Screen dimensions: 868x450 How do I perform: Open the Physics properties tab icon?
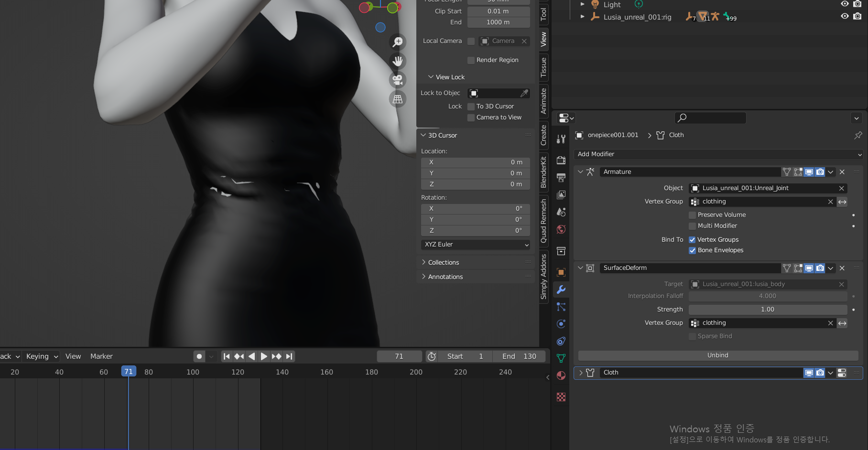(x=561, y=324)
